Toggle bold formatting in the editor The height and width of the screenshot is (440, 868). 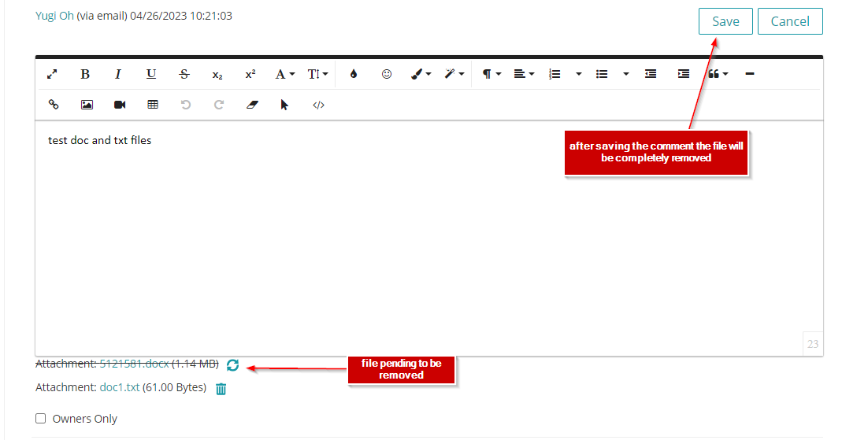click(x=85, y=74)
